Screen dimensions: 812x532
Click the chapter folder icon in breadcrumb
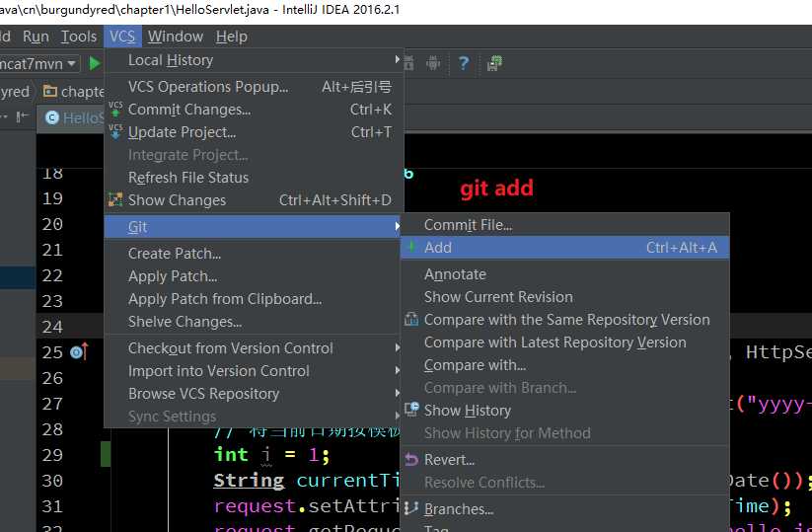point(50,91)
